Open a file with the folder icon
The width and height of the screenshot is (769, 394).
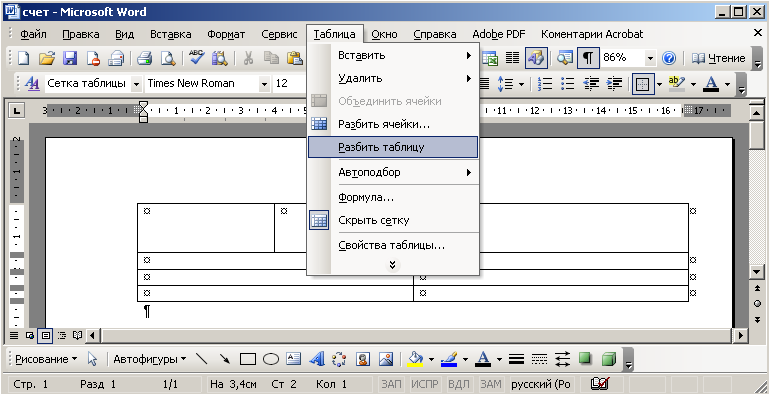47,58
